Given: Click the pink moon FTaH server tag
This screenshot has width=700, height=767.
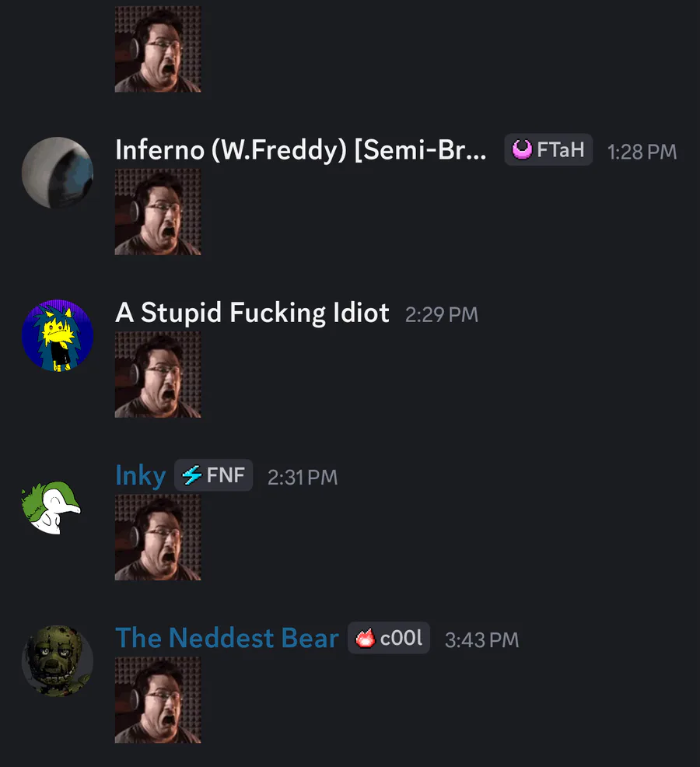Looking at the screenshot, I should point(548,149).
